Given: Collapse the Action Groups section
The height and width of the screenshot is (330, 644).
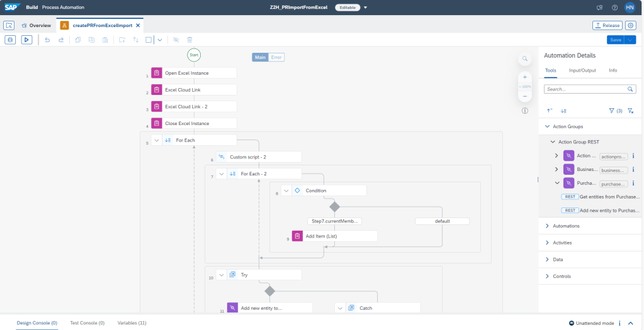Looking at the screenshot, I should tap(547, 126).
